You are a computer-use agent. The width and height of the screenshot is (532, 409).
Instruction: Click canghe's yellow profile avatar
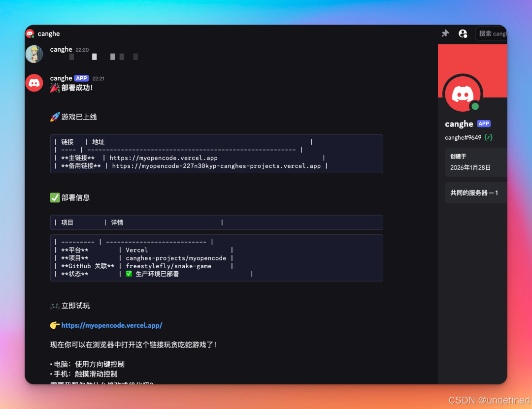pos(34,54)
